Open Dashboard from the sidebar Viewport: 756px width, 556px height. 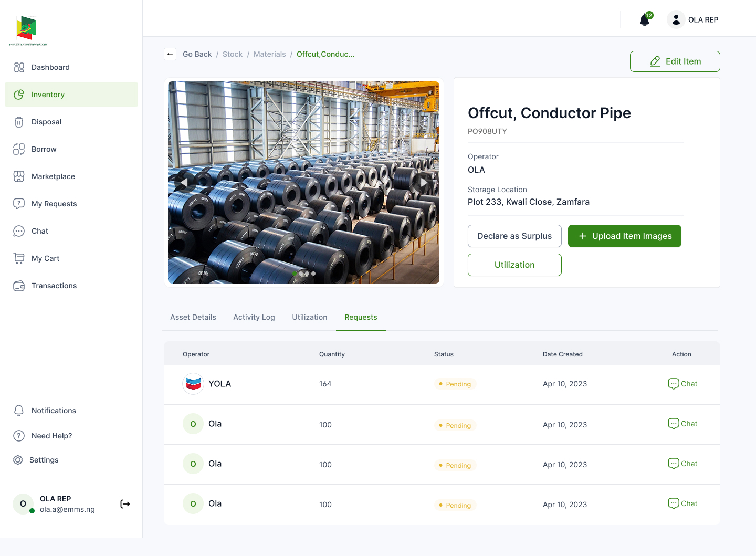coord(50,67)
